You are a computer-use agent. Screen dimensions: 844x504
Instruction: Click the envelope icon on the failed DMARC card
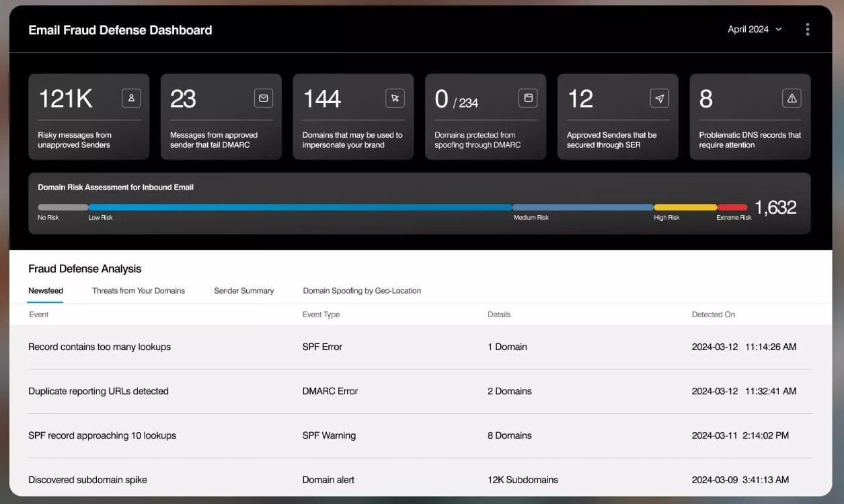point(264,97)
